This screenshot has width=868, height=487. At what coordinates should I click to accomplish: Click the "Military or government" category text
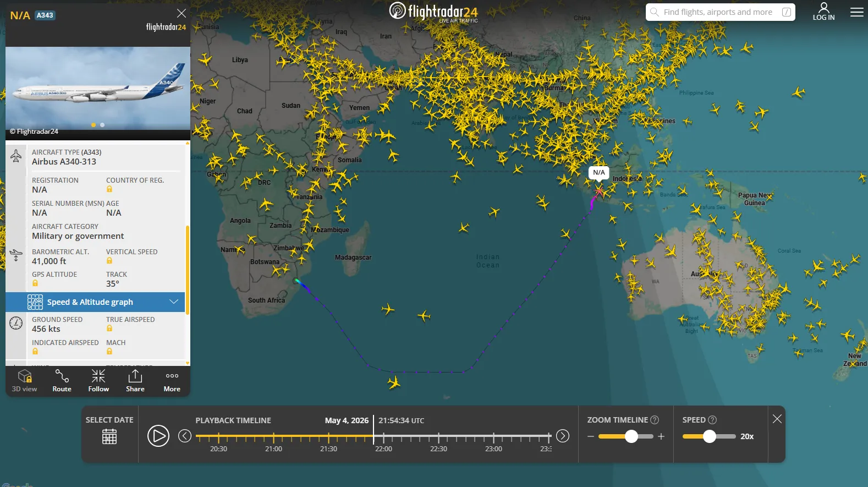tap(78, 236)
